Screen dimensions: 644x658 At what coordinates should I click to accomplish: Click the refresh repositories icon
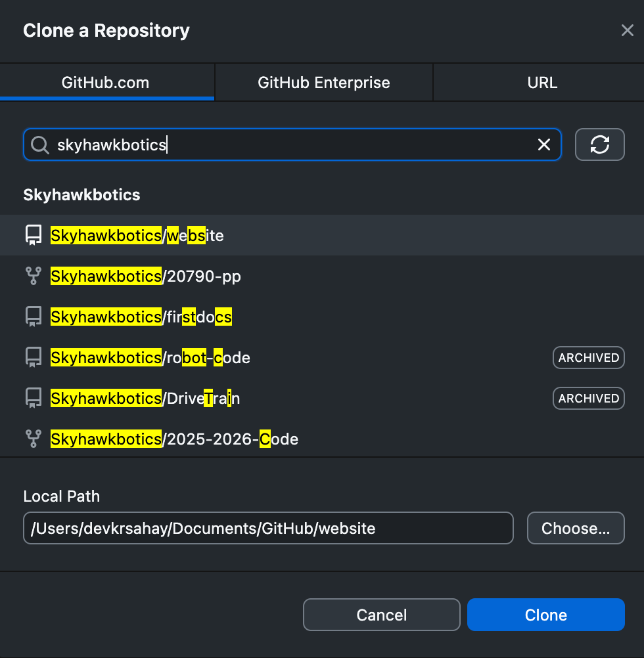[x=599, y=144]
